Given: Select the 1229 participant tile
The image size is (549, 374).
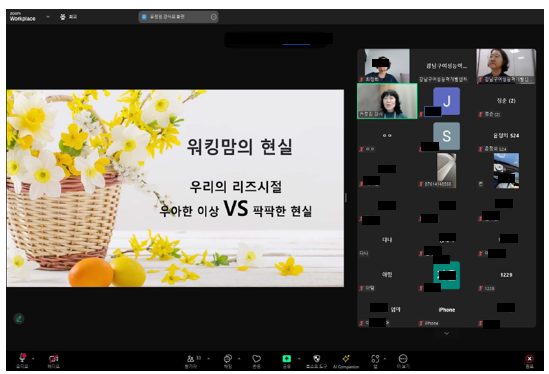Looking at the screenshot, I should coord(506,276).
